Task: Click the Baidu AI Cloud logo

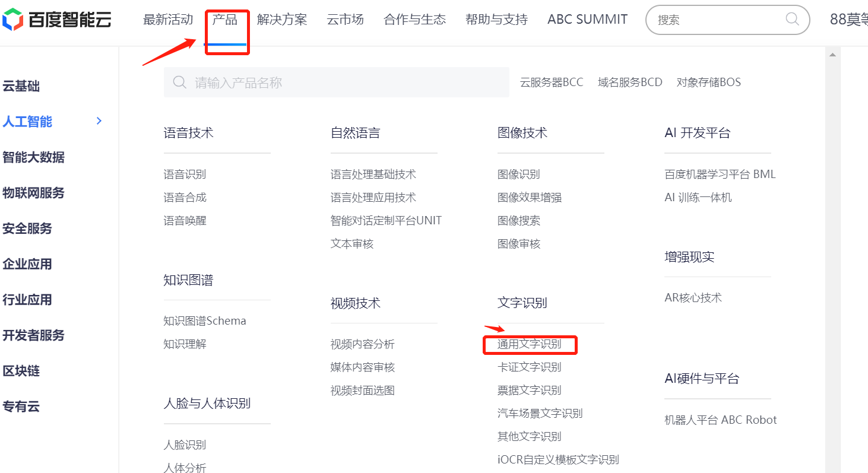Action: [56, 20]
